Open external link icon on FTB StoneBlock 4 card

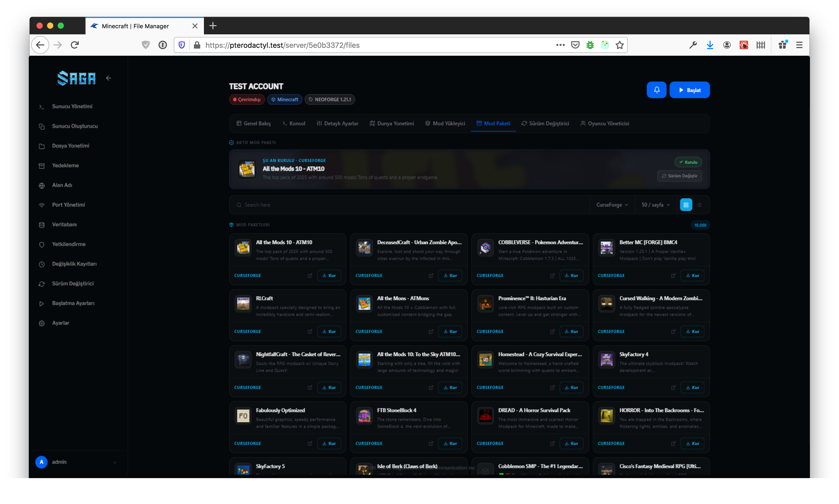pyautogui.click(x=431, y=444)
